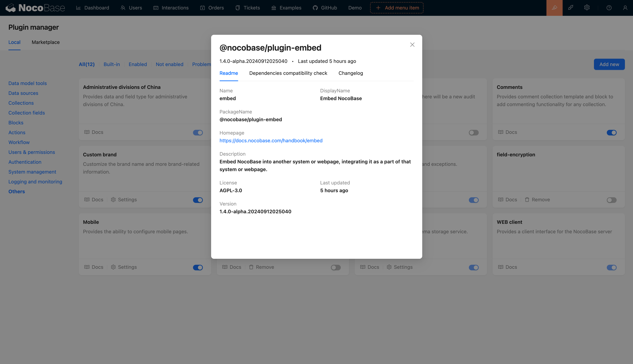633x364 pixels.
Task: Open the user profile icon
Action: (625, 8)
